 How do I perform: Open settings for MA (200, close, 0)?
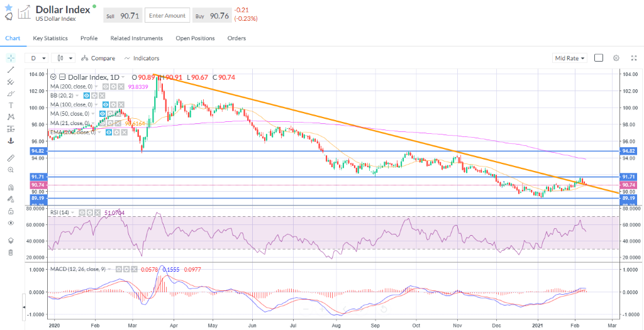click(113, 87)
